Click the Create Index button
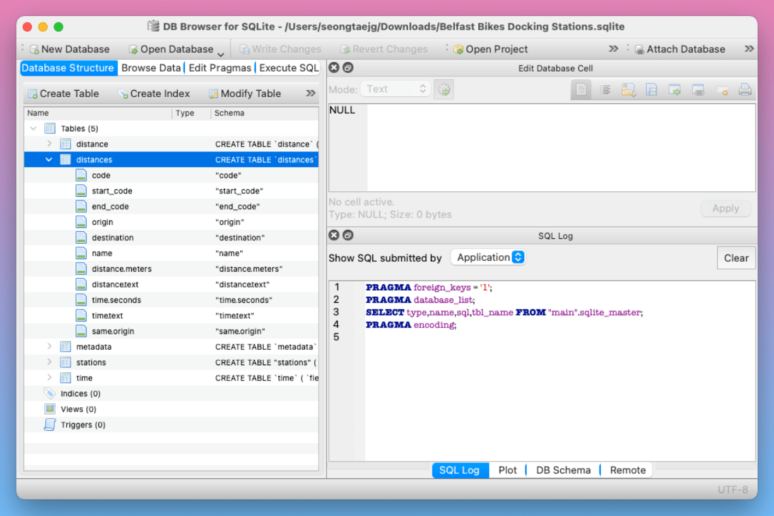Screen dimensions: 774x516 (x=153, y=94)
